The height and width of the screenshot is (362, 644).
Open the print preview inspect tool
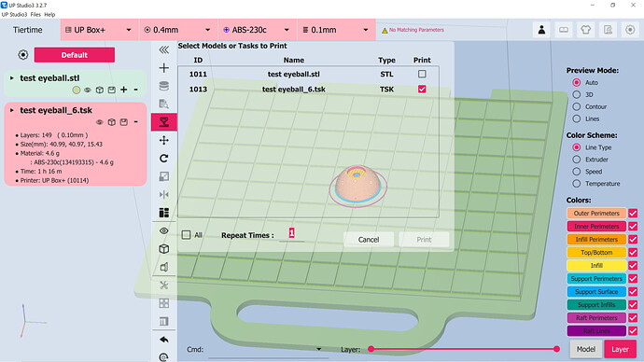click(164, 104)
